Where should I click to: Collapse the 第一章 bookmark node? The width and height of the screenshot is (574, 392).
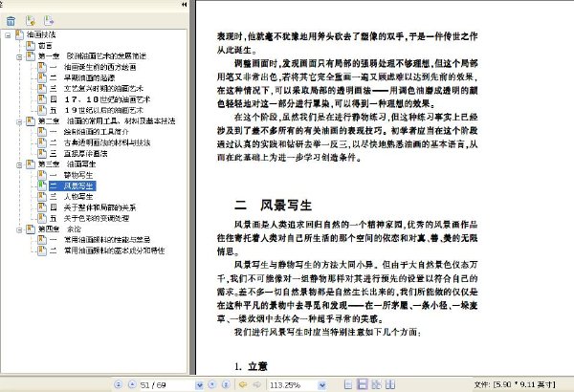19,57
